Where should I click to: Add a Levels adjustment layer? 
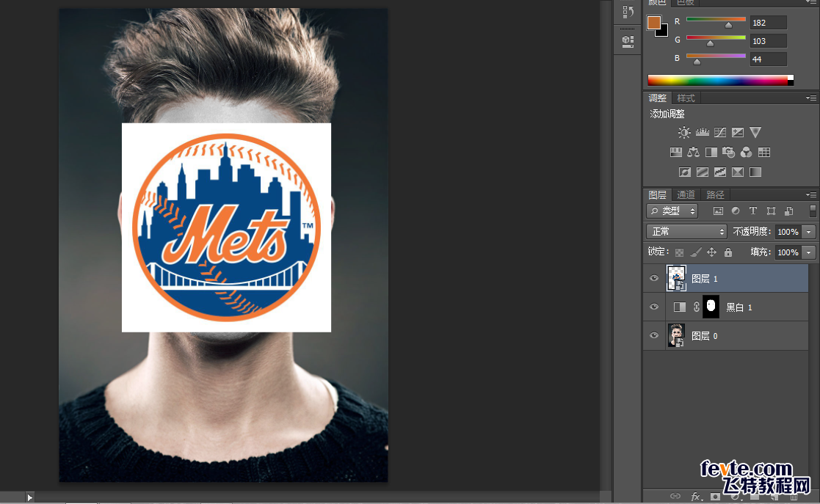703,132
